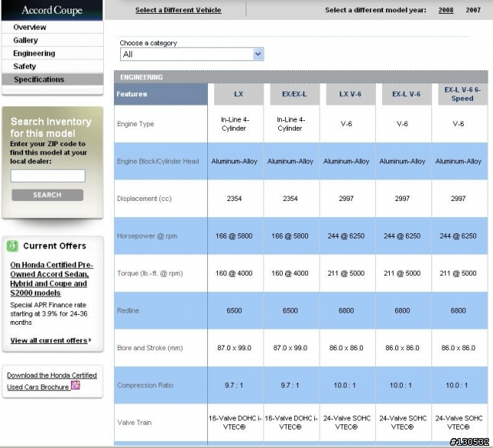This screenshot has width=493, height=448.
Task: Click Select a Different Vehicle link
Action: pyautogui.click(x=178, y=10)
